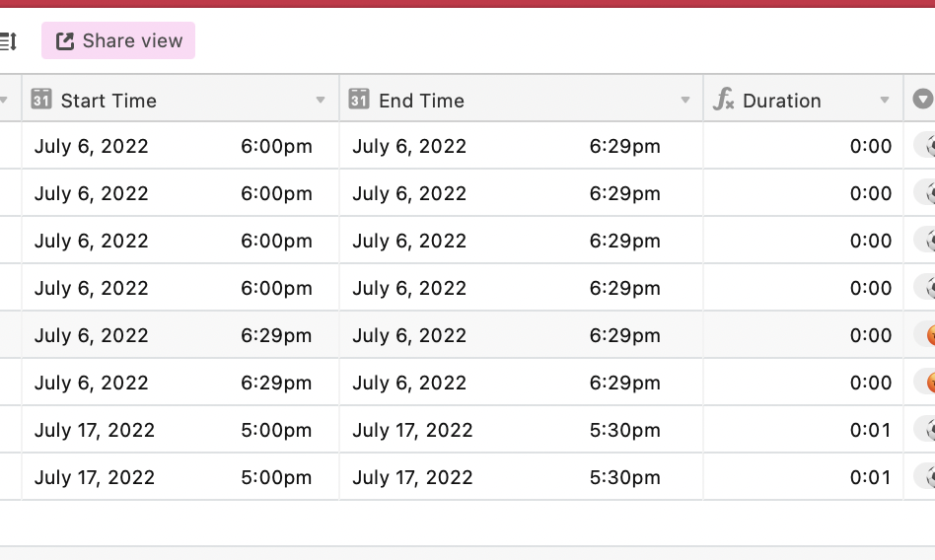This screenshot has height=560, width=935.
Task: Open the Start Time column dropdown arrow
Action: pos(321,100)
